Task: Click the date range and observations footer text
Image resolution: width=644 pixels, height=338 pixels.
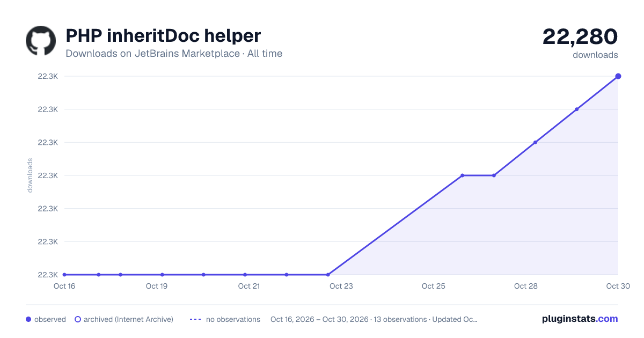Action: coord(374,319)
